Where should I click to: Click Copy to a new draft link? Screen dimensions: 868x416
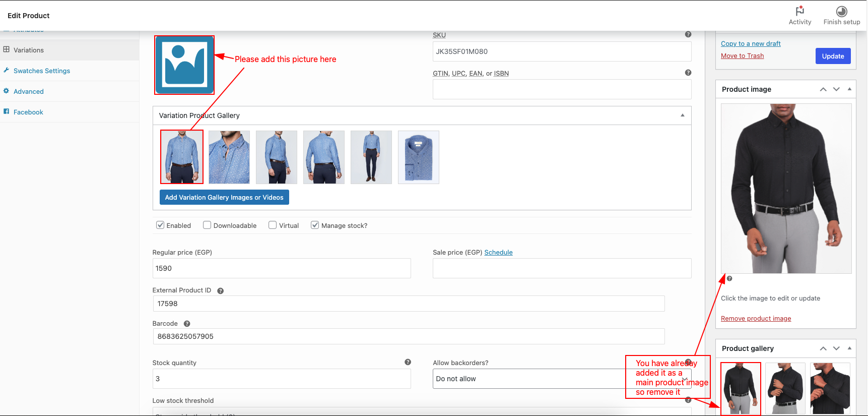point(751,43)
